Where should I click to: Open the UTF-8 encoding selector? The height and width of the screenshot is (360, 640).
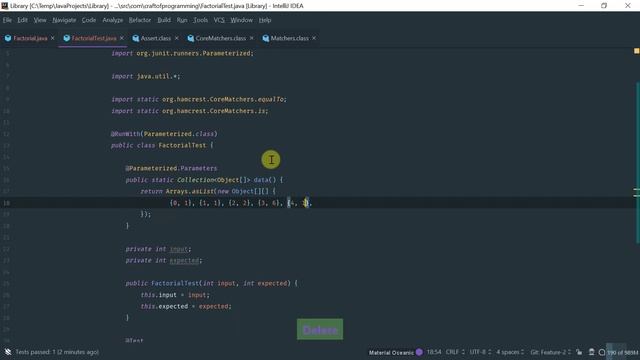[479, 352]
